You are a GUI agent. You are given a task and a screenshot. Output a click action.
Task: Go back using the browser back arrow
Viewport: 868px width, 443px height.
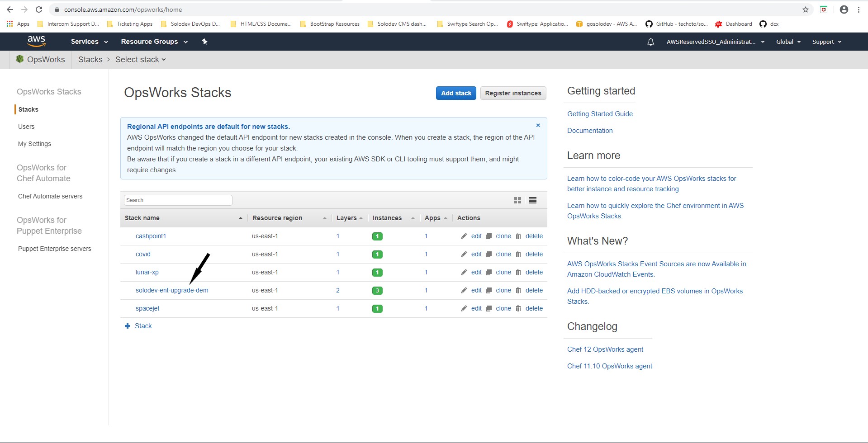point(10,9)
